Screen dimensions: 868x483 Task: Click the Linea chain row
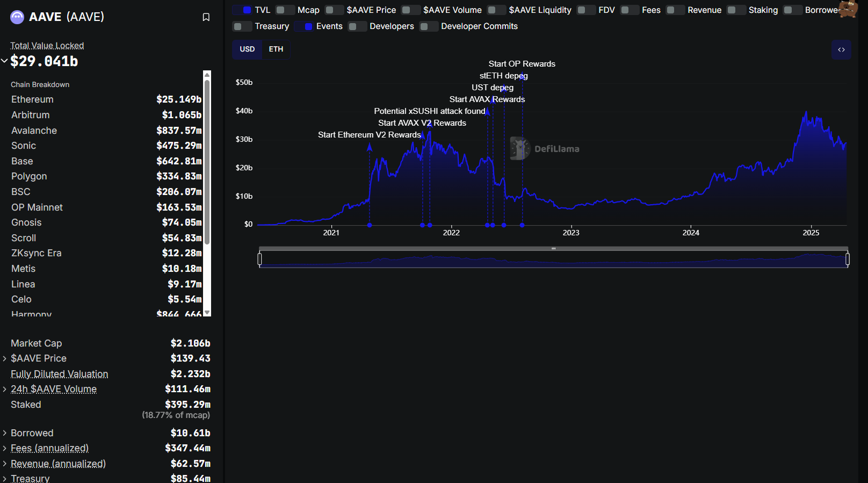coord(106,284)
